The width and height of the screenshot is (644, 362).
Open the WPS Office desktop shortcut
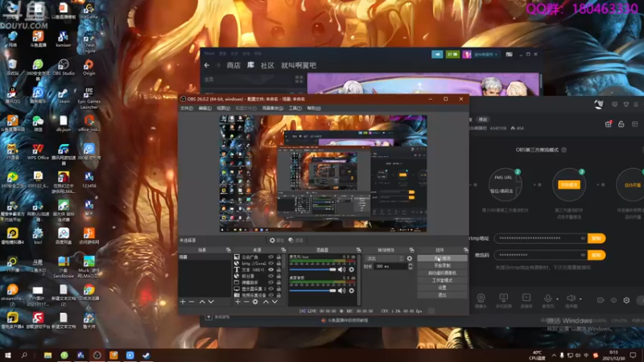coord(38,151)
